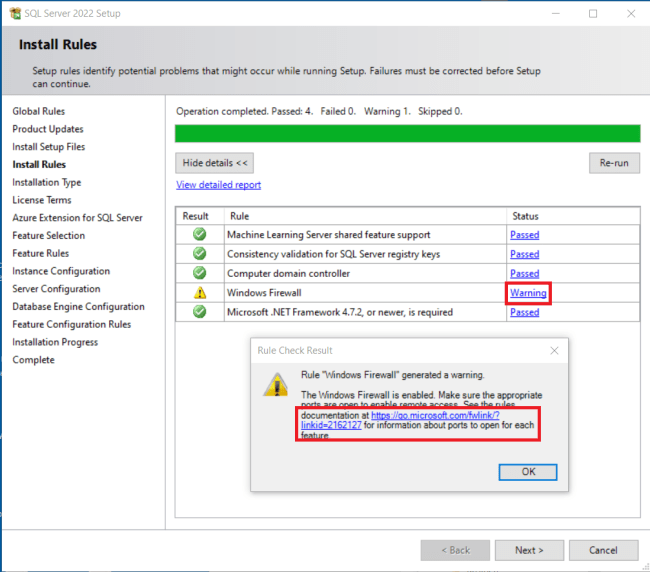
Task: Select Installation Type step in sidebar
Action: tap(46, 182)
